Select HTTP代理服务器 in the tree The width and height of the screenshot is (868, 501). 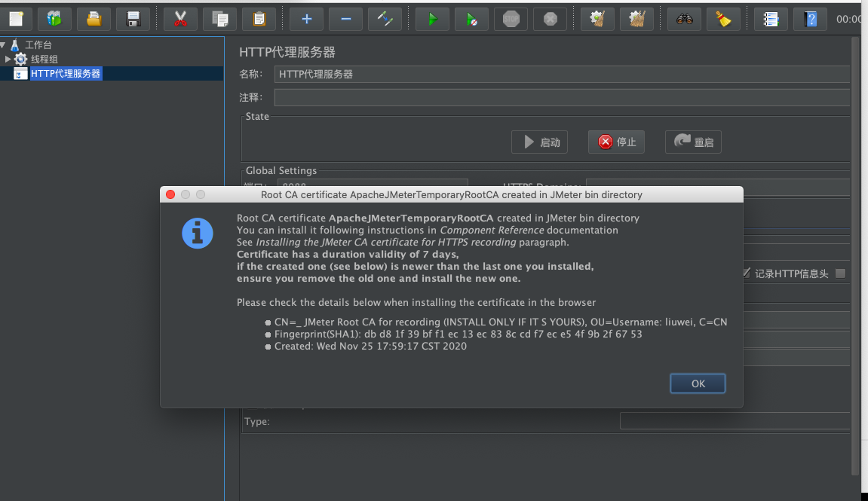(x=66, y=74)
